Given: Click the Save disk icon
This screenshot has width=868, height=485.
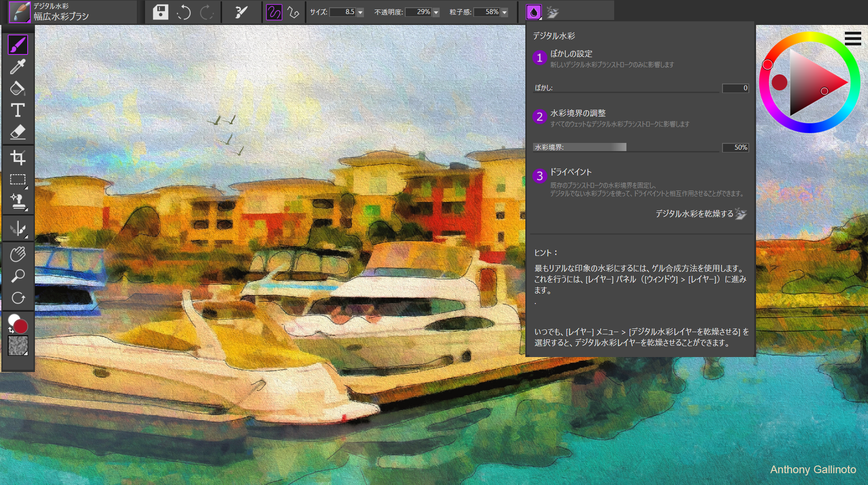Looking at the screenshot, I should pyautogui.click(x=160, y=12).
